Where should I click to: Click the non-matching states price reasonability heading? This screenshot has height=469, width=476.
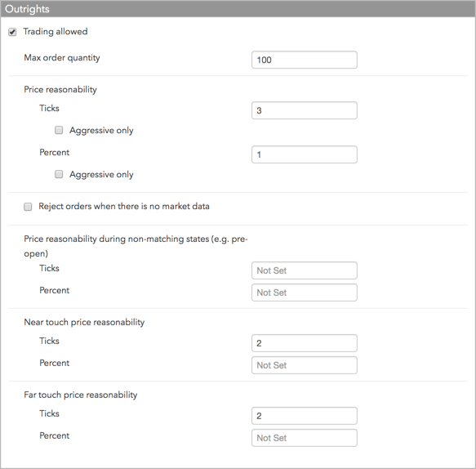click(x=136, y=246)
